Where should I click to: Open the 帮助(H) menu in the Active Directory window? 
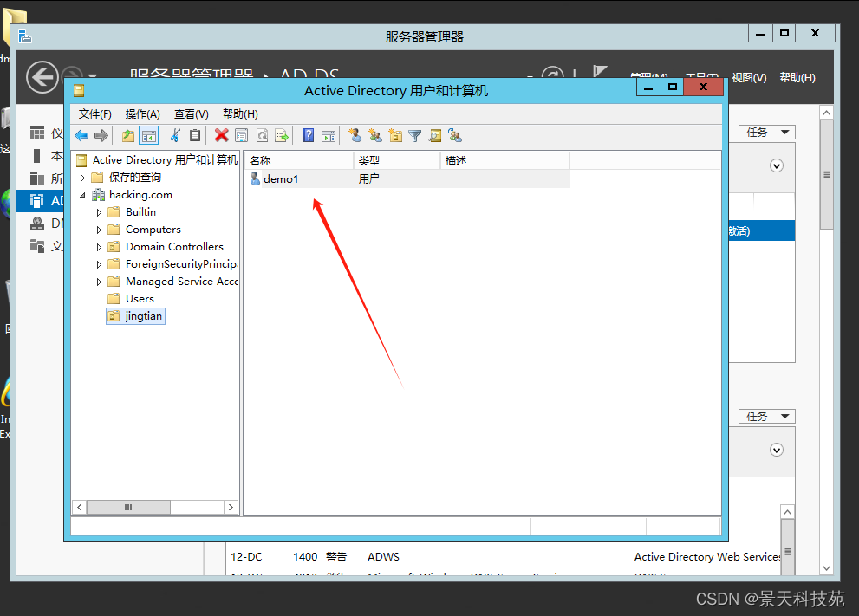click(240, 113)
